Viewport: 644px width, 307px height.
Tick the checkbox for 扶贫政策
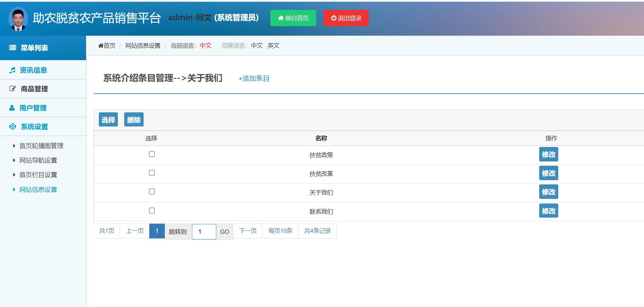coord(152,154)
